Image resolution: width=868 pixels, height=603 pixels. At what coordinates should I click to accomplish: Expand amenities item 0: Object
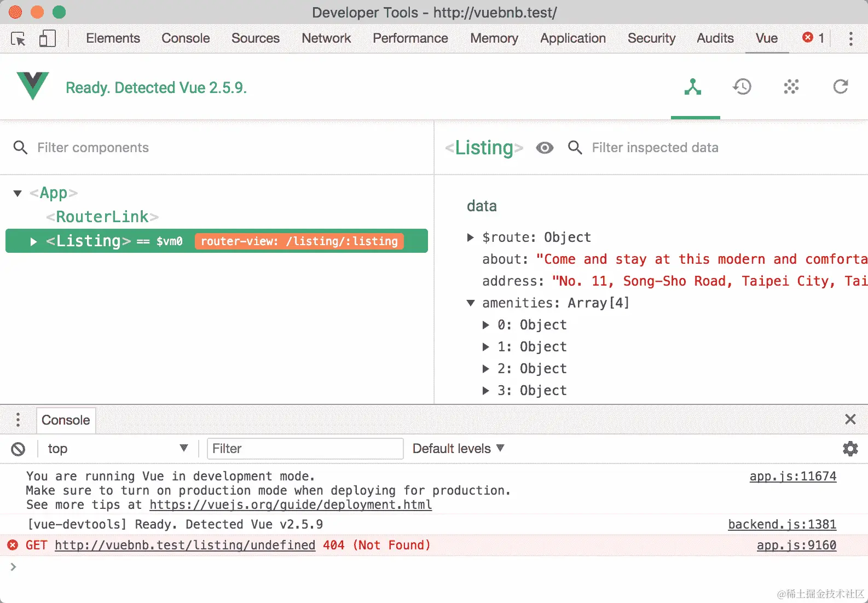(x=485, y=324)
